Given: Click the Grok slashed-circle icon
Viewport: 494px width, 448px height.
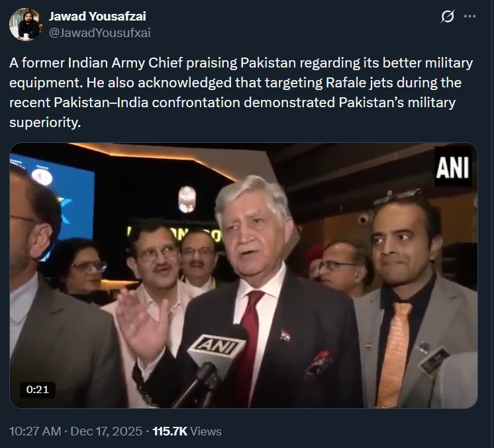Looking at the screenshot, I should pyautogui.click(x=447, y=17).
